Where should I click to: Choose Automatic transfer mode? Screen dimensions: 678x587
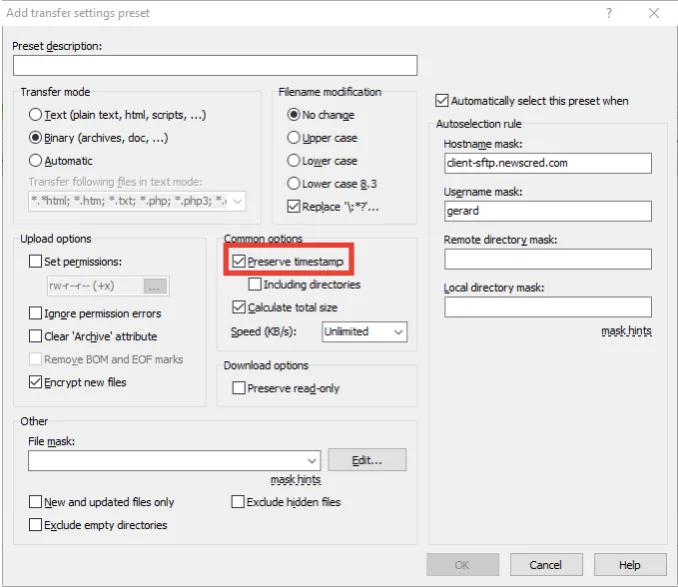pyautogui.click(x=35, y=161)
